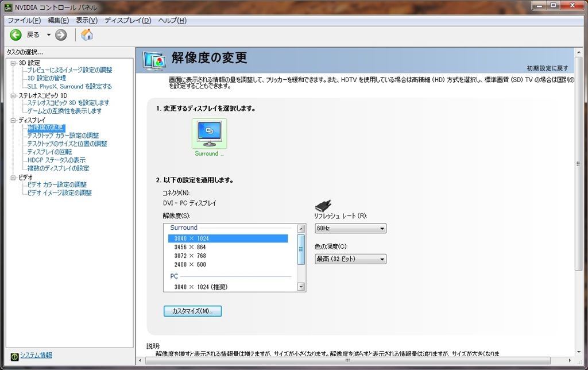
Task: Open the 表示(V) menu
Action: [87, 20]
